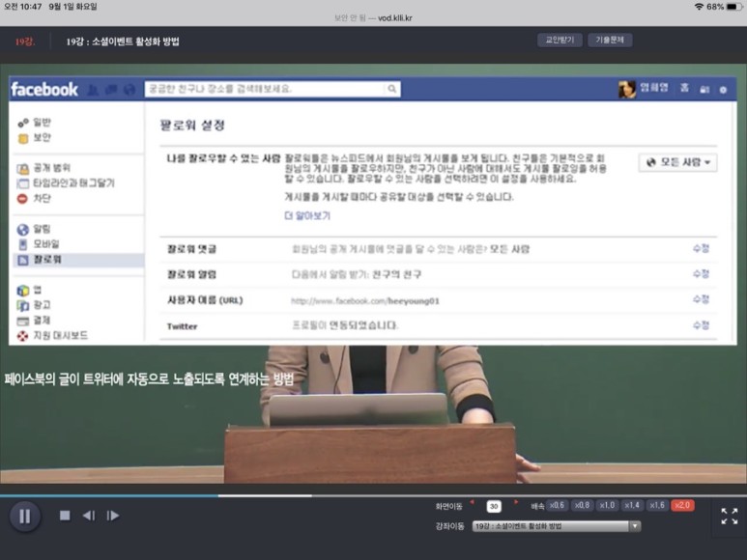Click the Facebook settings gear icon
747x560 pixels.
point(723,90)
